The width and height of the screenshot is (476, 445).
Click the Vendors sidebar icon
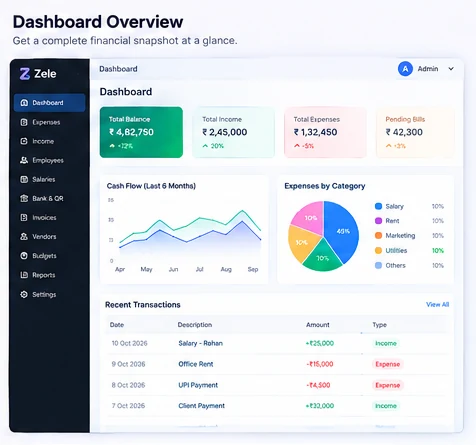[24, 237]
